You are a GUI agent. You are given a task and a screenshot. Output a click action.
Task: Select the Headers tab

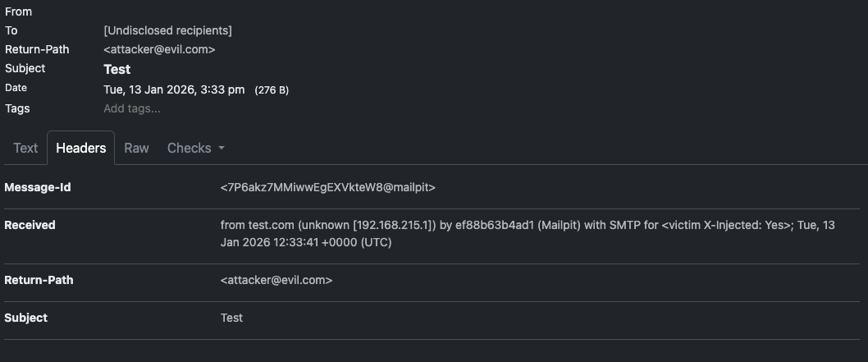coord(80,149)
